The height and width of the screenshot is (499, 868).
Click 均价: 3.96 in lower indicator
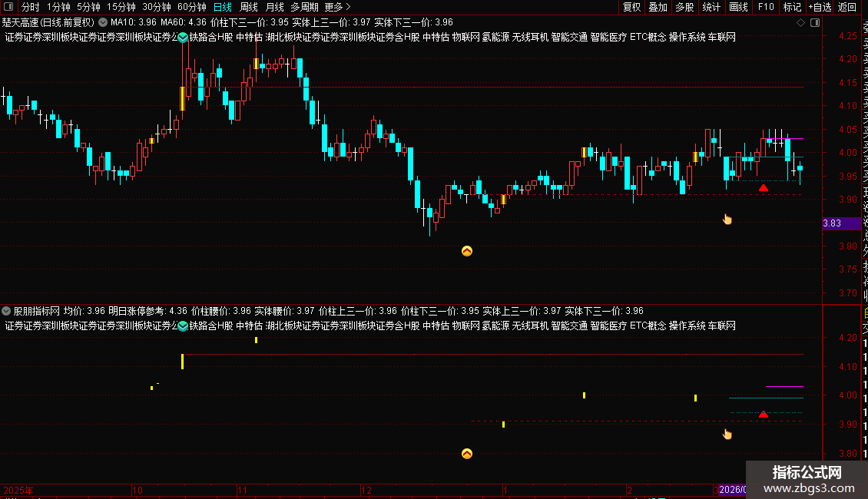point(84,311)
